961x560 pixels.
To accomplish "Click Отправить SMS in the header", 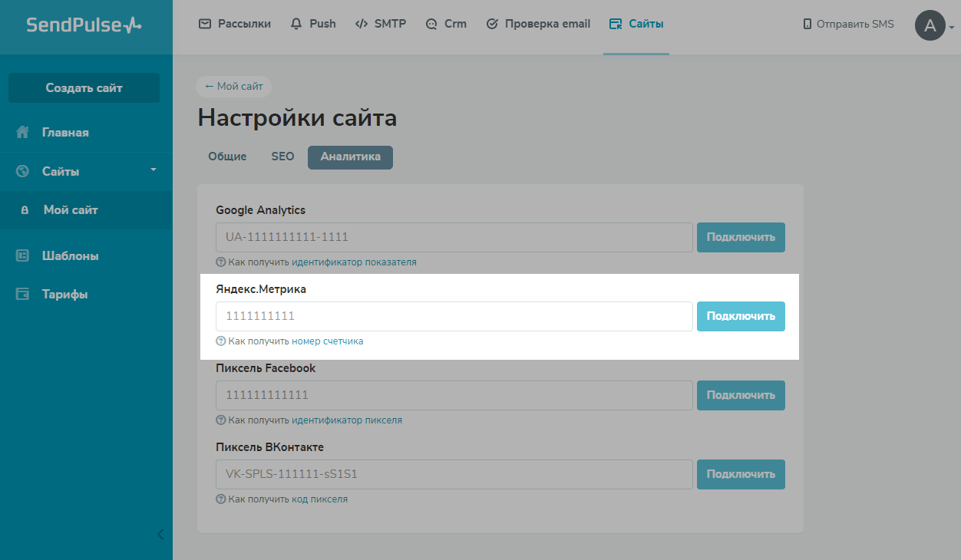I will pyautogui.click(x=848, y=24).
